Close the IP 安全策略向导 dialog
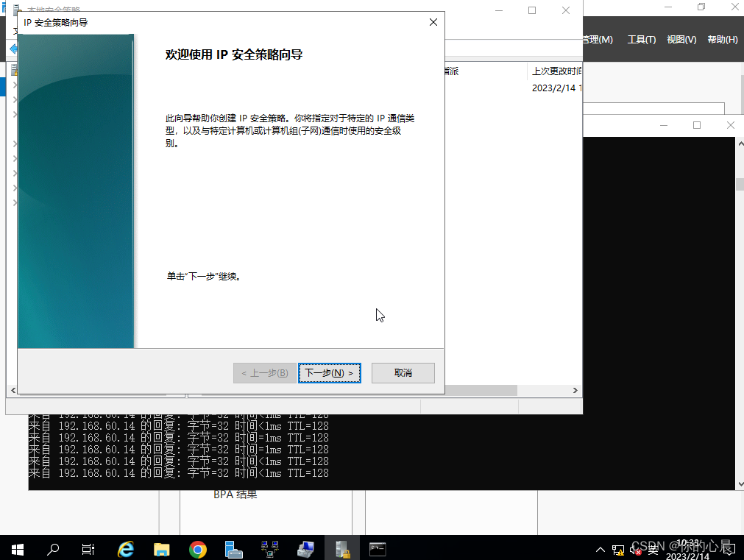Screen dimensions: 744x560 pos(433,22)
